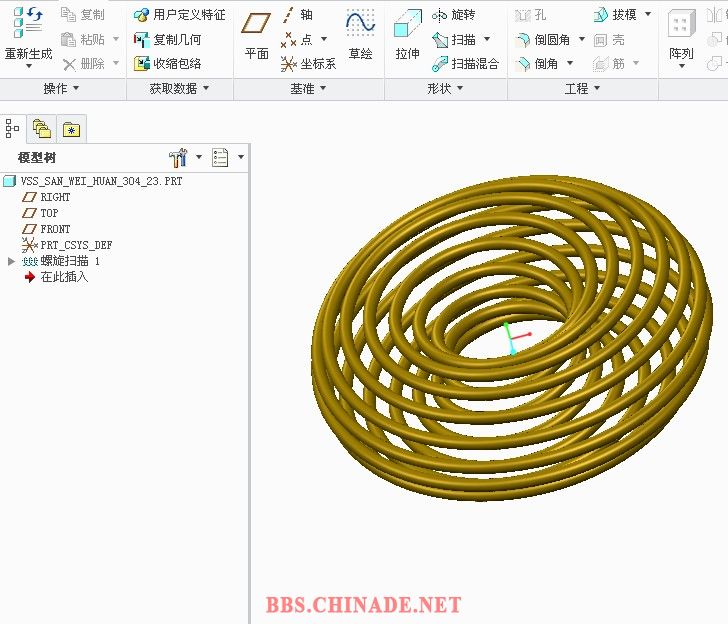Create a datum Point (点)
The image size is (728, 624).
(297, 39)
